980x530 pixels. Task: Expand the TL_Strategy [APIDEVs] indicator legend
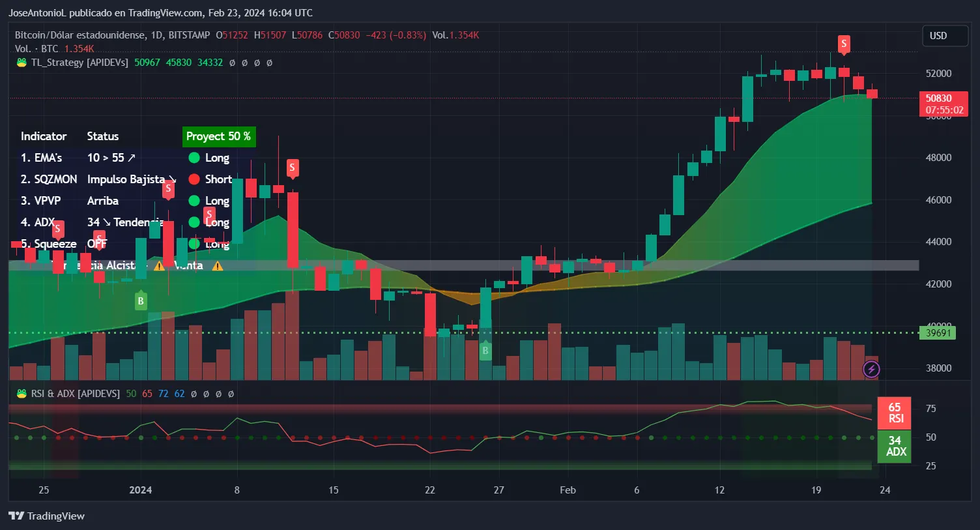click(x=79, y=63)
